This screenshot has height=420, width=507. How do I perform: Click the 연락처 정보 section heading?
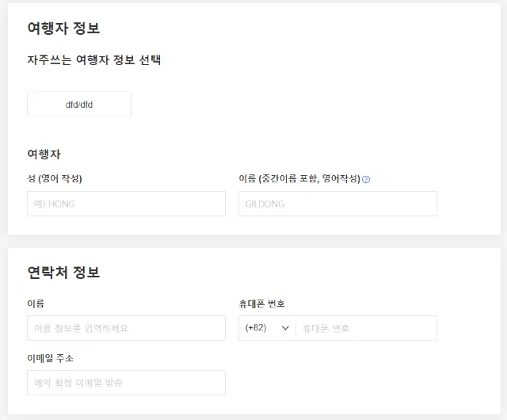63,273
